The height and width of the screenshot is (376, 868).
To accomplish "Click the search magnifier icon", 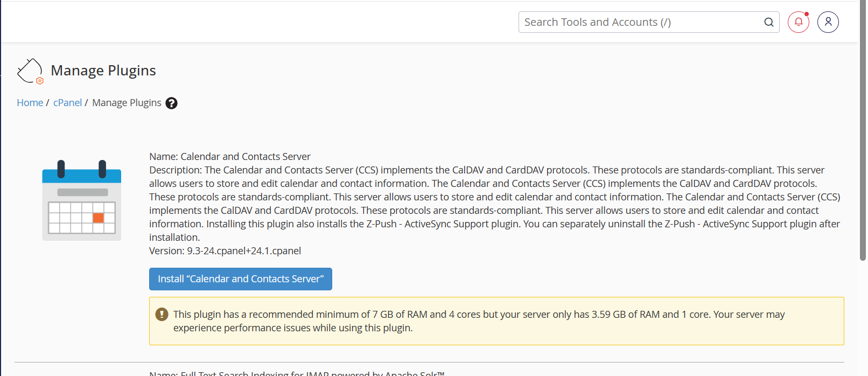I will tap(768, 22).
